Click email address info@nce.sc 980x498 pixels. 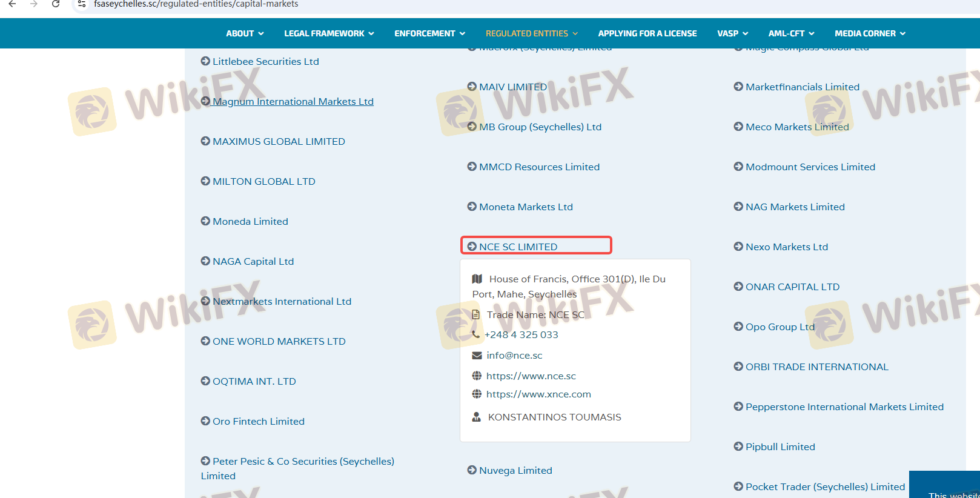(514, 355)
